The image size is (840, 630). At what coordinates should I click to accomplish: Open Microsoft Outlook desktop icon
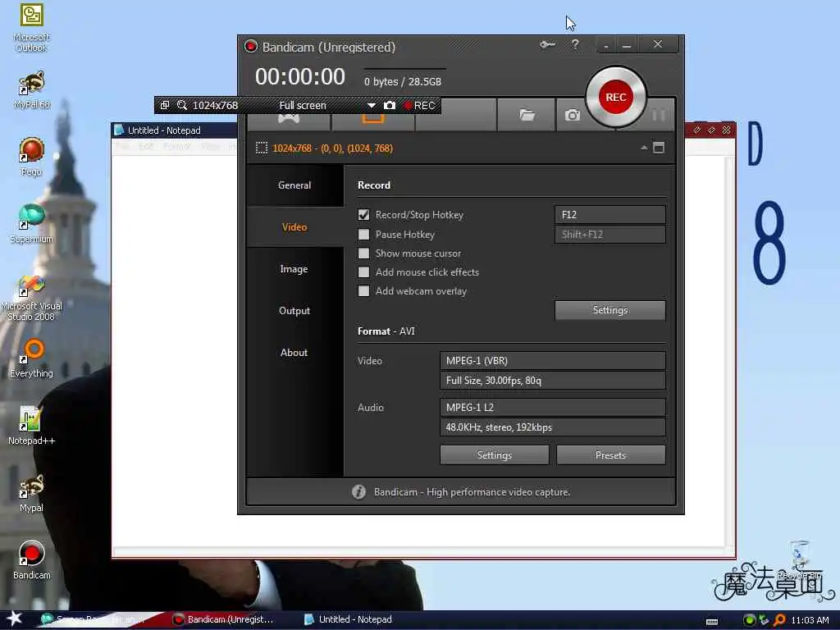32,28
